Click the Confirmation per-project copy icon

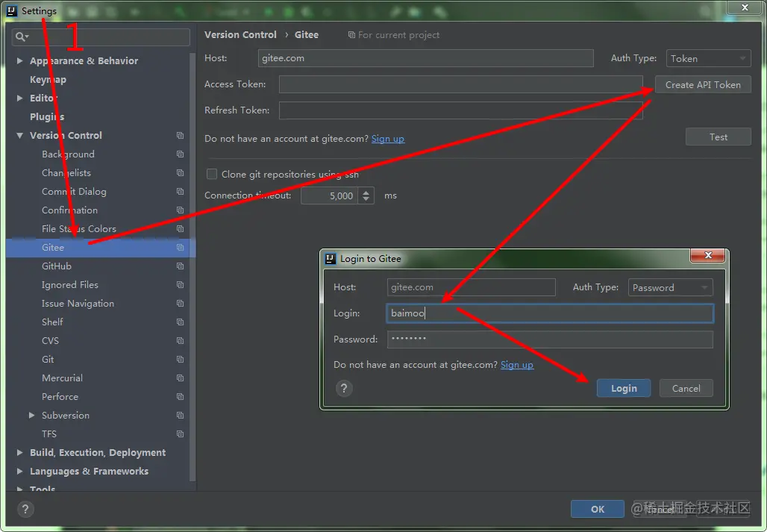tap(180, 210)
